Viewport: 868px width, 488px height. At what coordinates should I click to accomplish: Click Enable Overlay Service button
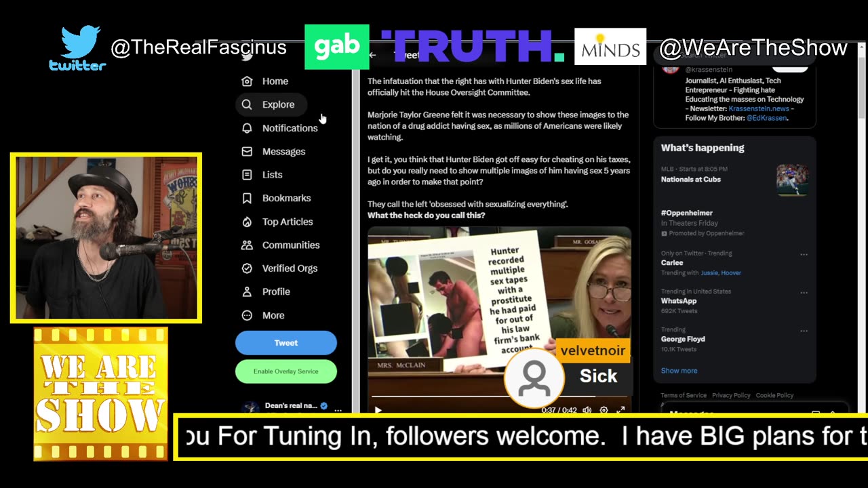click(286, 371)
